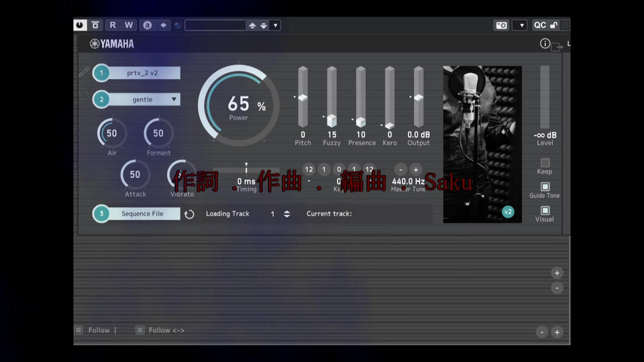Click the Presence fader handle
This screenshot has height=362, width=644.
click(361, 121)
